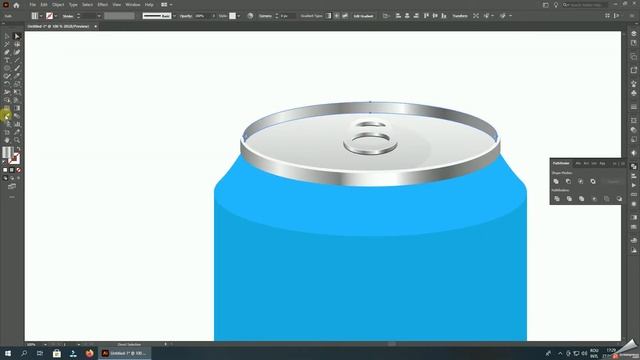The width and height of the screenshot is (640, 360).
Task: Select the Eyedropper tool highlighted in yellow
Action: point(7,116)
